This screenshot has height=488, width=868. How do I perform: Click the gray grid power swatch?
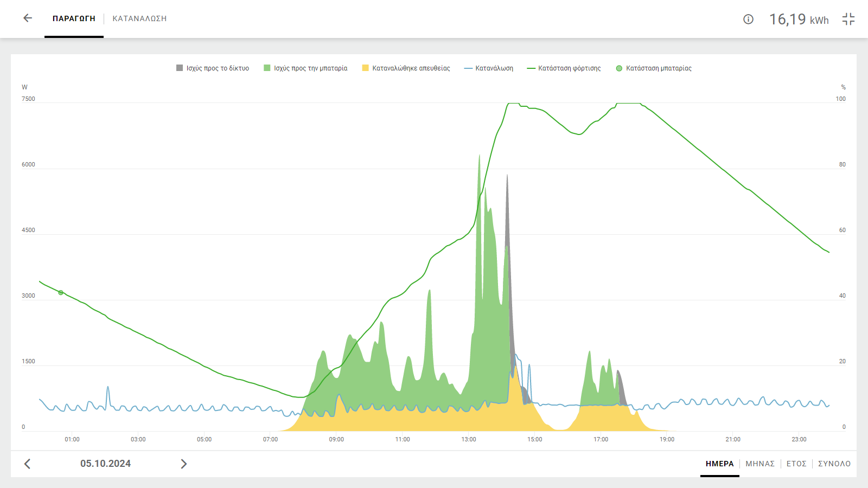[x=180, y=68]
